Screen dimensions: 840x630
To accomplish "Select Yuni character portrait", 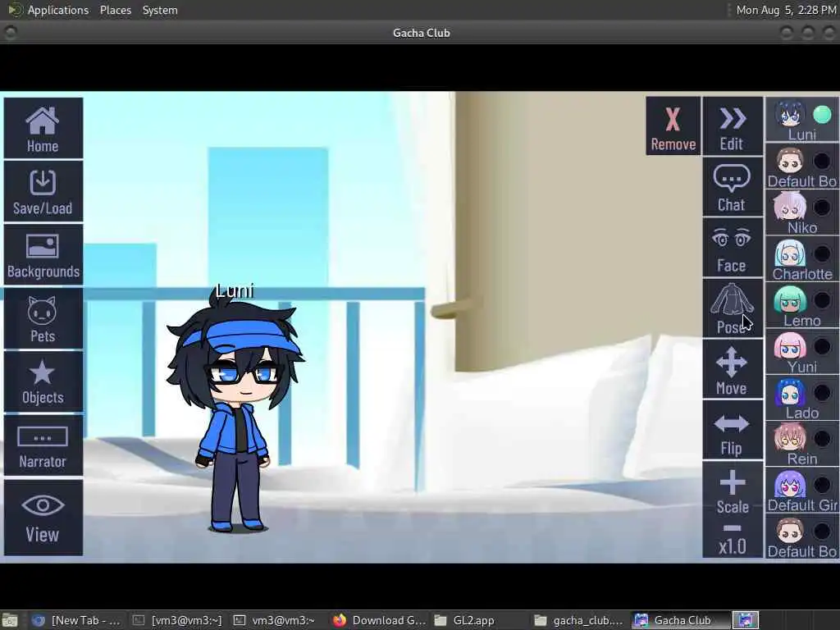I will tap(790, 346).
